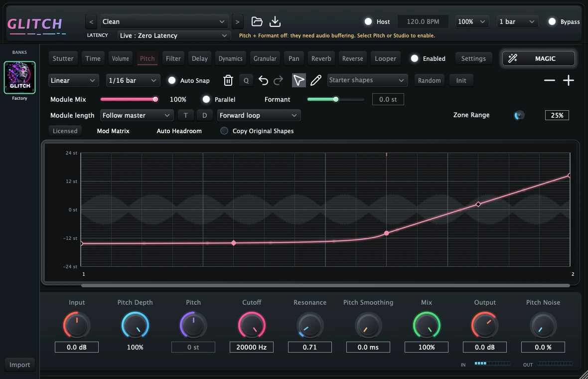The height and width of the screenshot is (379, 588).
Task: Open the Starter shapes dropdown
Action: click(x=368, y=80)
